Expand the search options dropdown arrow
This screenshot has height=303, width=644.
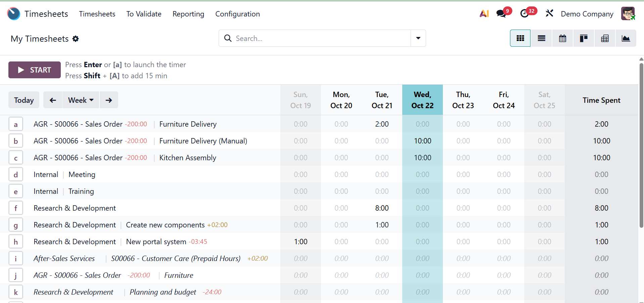point(418,38)
